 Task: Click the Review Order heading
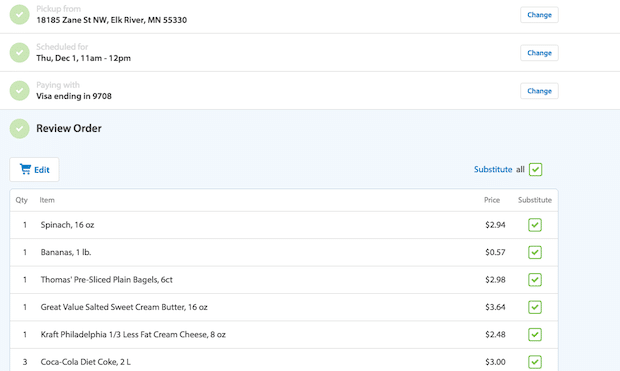pyautogui.click(x=69, y=128)
